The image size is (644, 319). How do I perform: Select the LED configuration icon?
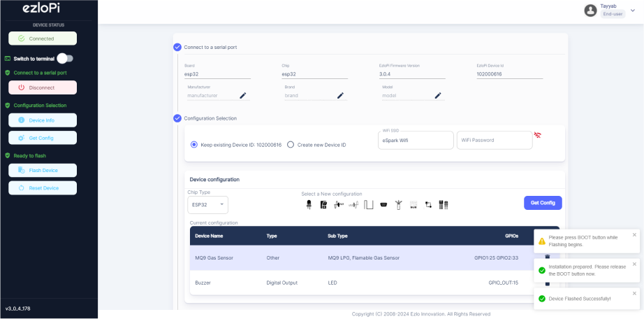[309, 204]
